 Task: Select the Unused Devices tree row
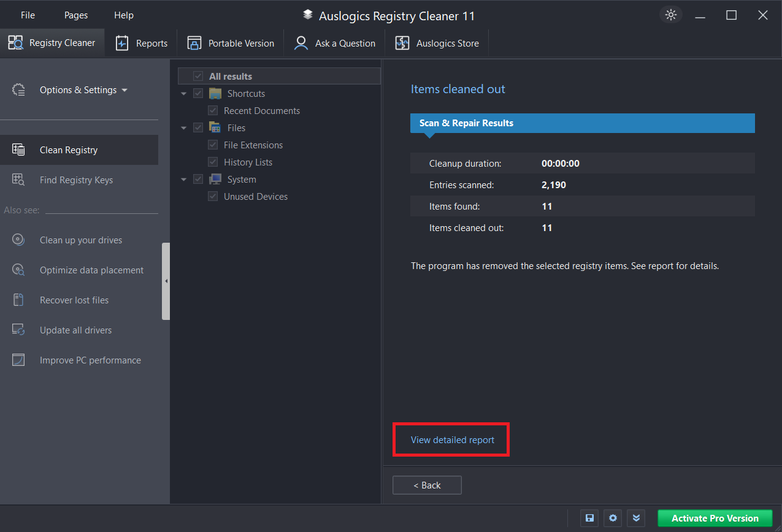point(256,197)
